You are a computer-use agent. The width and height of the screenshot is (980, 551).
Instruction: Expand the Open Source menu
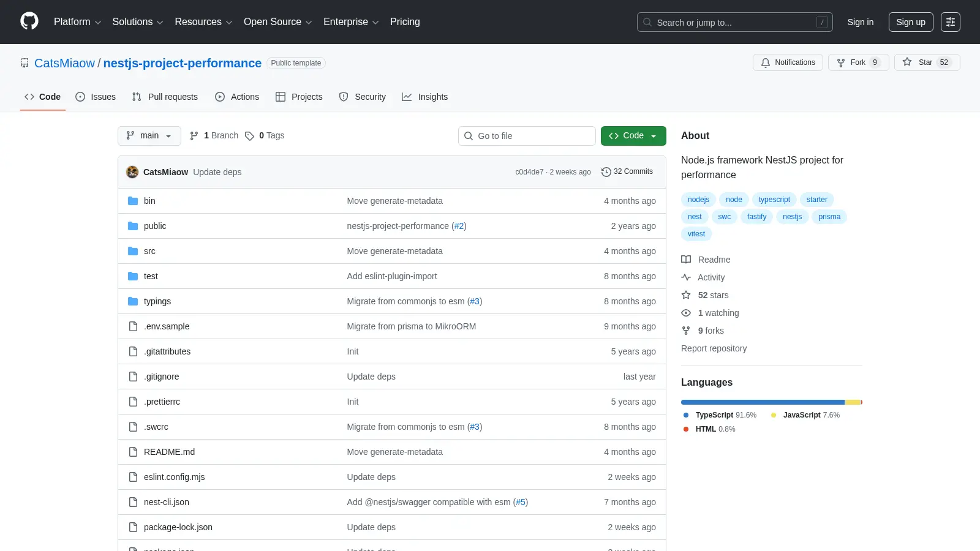[x=278, y=22]
